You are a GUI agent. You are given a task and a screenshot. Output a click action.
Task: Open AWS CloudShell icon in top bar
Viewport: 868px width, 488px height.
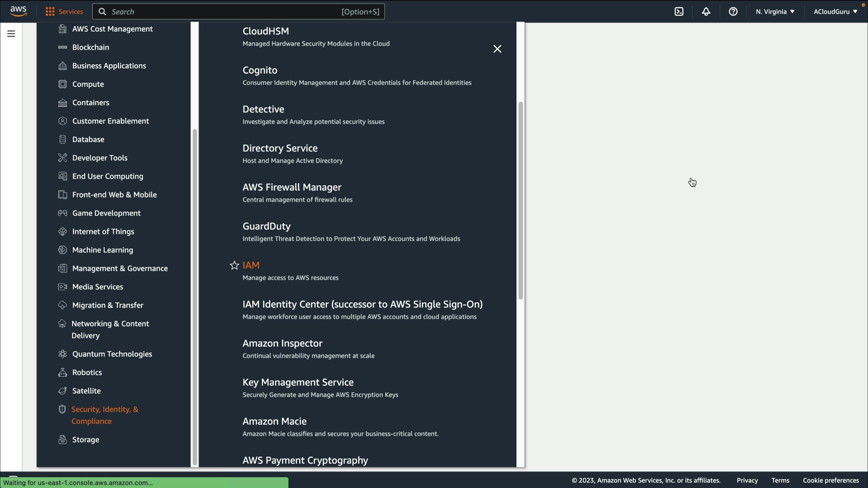679,12
